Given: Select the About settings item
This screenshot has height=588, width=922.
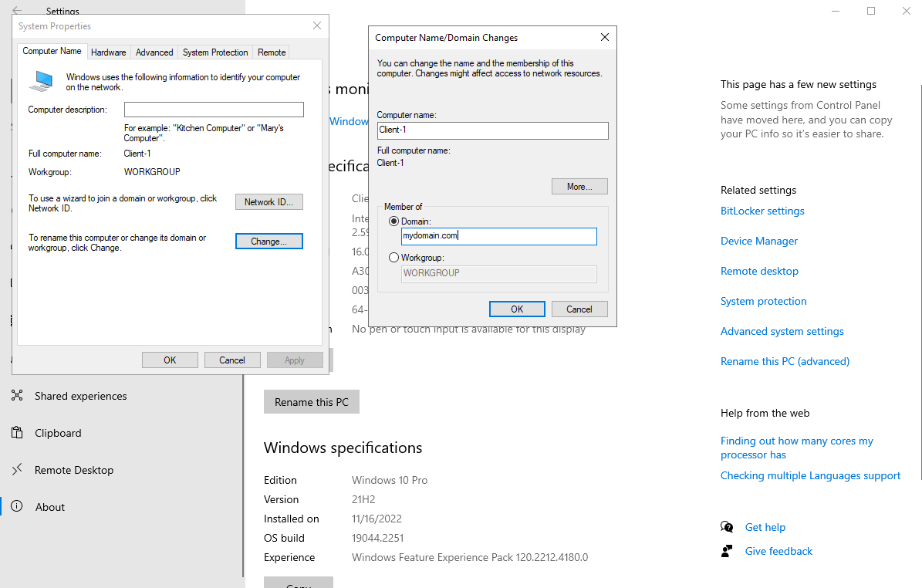Looking at the screenshot, I should coord(123,507).
